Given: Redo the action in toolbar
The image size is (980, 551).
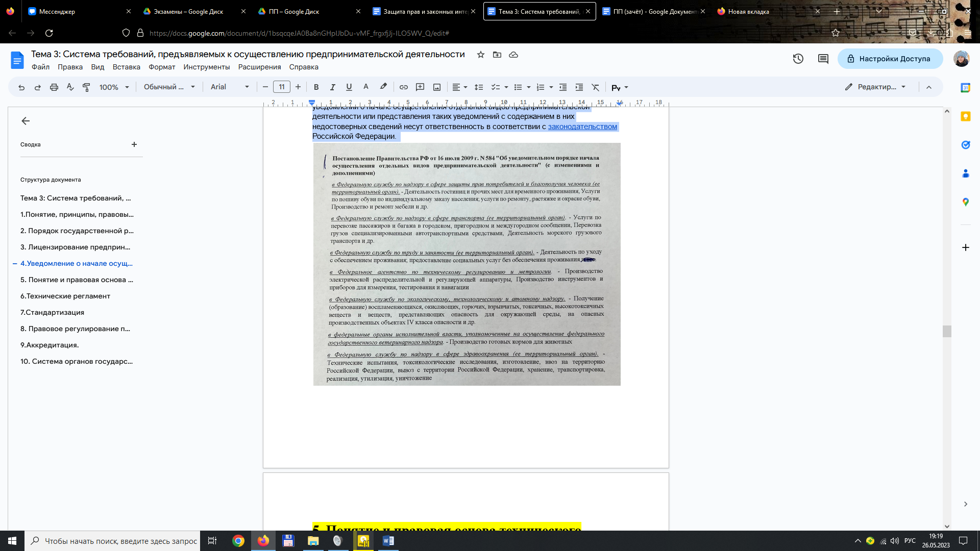Looking at the screenshot, I should point(38,87).
